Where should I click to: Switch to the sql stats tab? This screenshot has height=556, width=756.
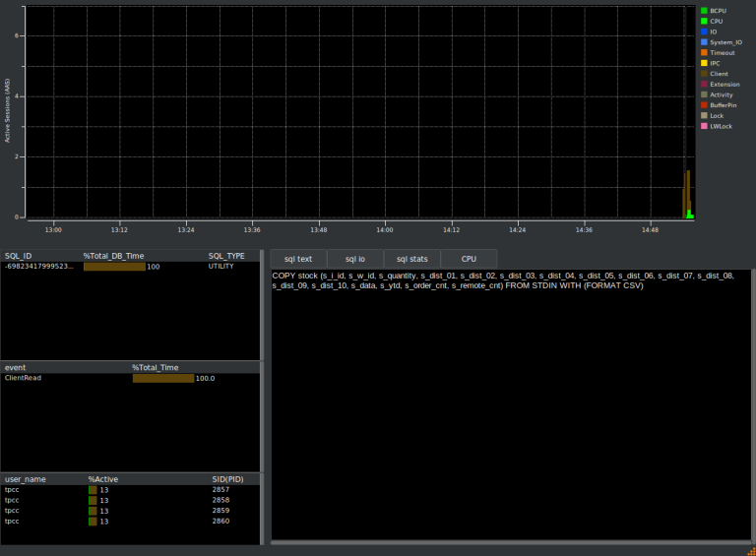tap(411, 258)
